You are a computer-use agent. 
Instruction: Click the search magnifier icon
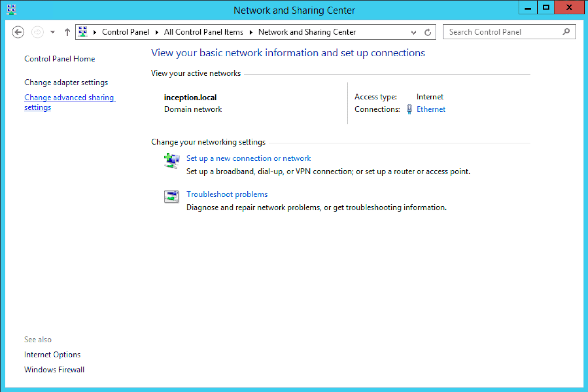click(x=566, y=32)
